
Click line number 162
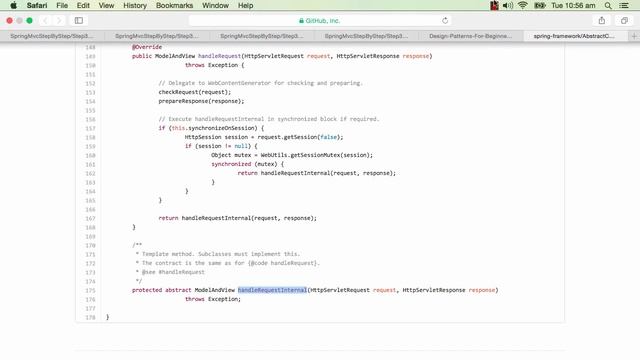(x=90, y=173)
